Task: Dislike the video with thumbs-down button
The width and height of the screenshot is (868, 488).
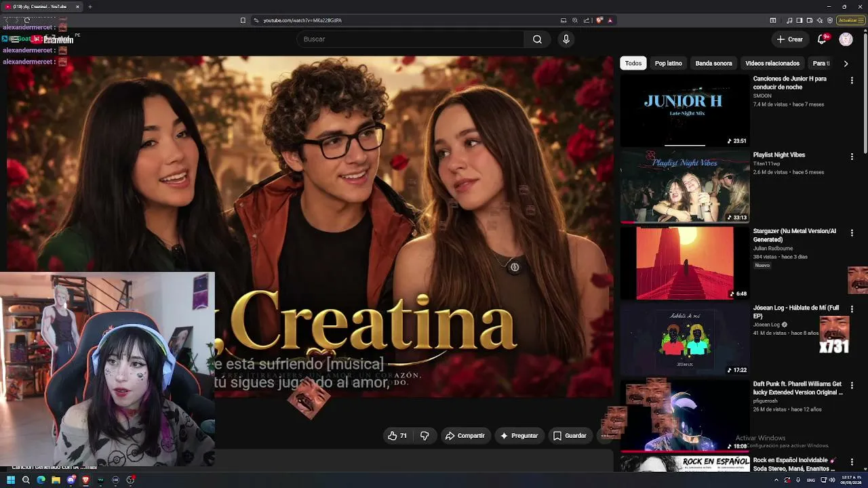Action: 425,436
